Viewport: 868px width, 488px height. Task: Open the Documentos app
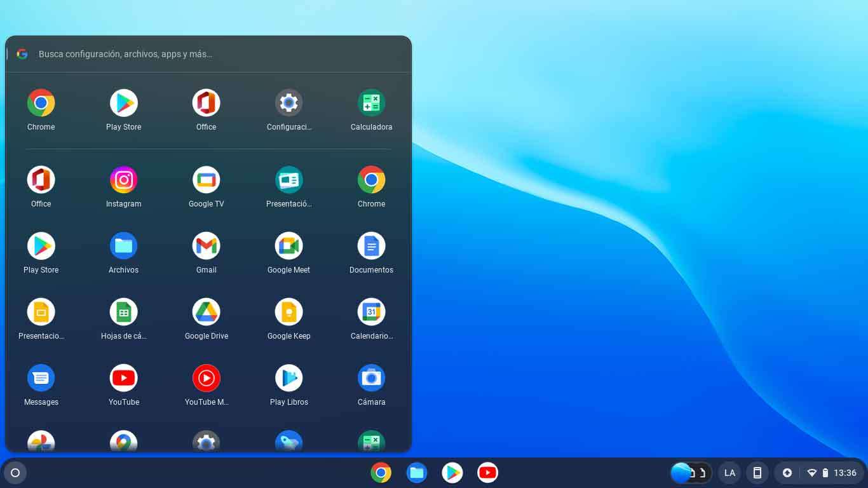coord(371,246)
